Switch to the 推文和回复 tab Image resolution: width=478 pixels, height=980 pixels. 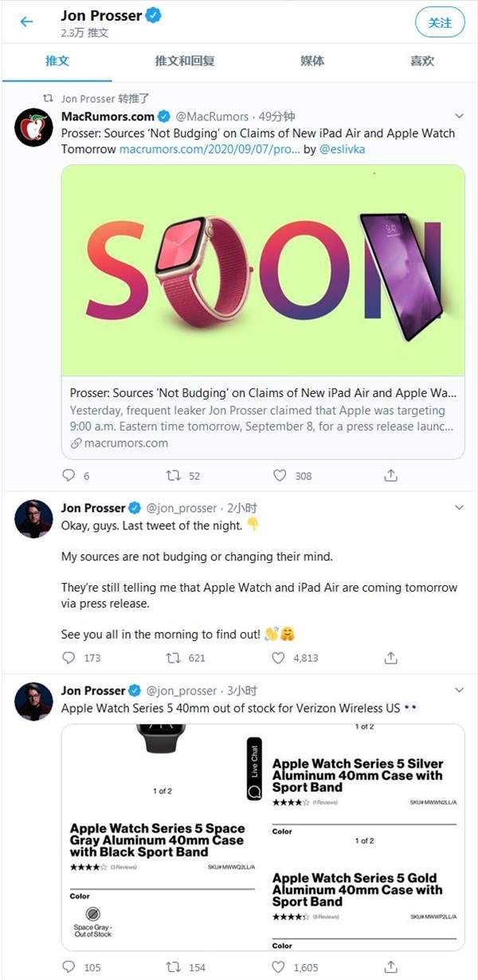click(185, 61)
